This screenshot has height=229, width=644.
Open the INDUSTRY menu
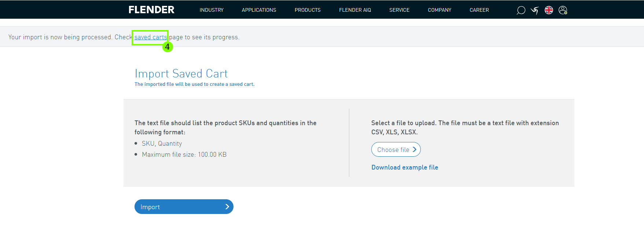211,10
